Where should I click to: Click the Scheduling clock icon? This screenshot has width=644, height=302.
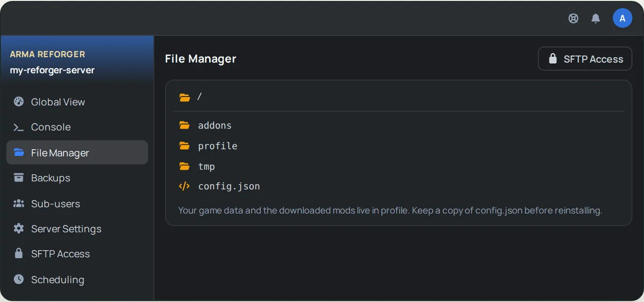(x=19, y=279)
